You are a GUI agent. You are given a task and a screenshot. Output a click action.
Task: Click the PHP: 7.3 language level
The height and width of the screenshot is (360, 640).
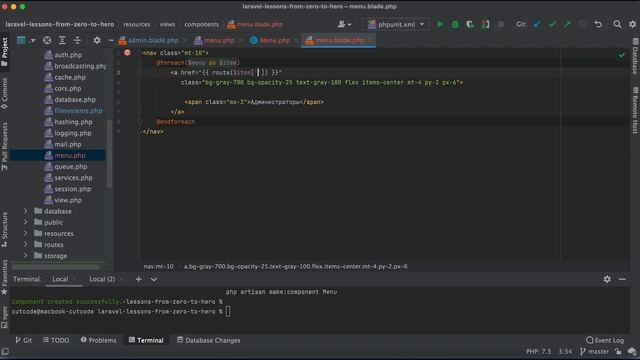[x=538, y=351]
